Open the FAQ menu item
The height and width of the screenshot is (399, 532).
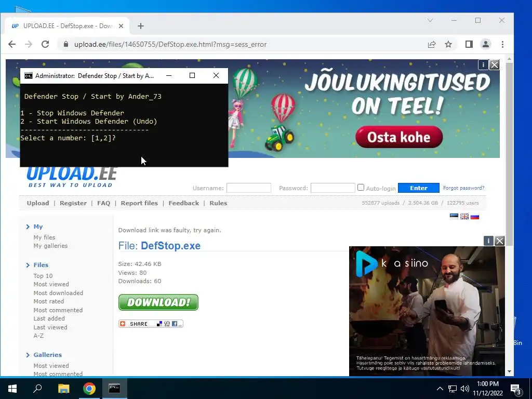pos(103,203)
